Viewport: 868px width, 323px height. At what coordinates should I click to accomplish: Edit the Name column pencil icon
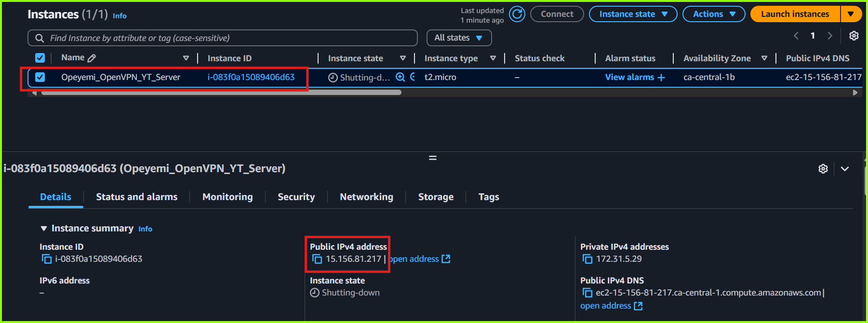tap(92, 58)
